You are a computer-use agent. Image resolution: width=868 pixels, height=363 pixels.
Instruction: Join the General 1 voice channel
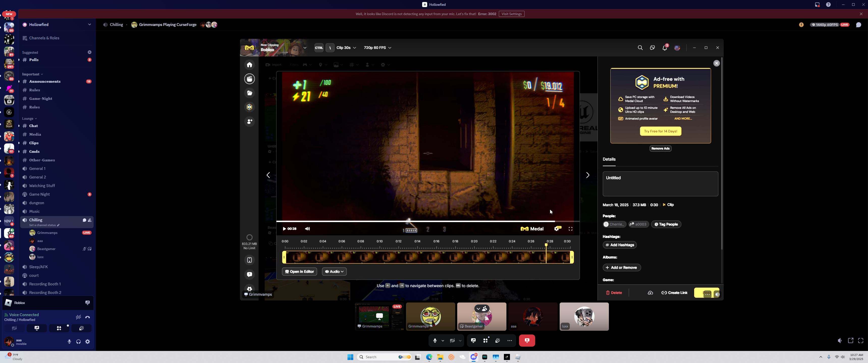pos(37,168)
